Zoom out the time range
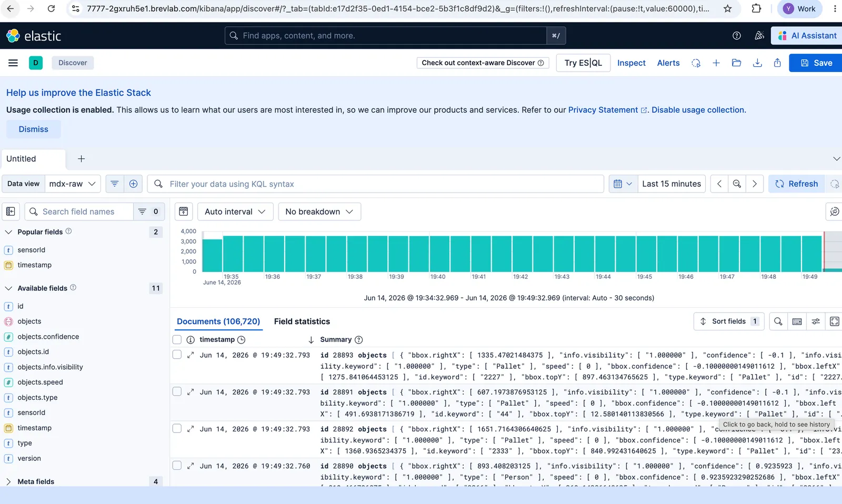 coord(737,184)
